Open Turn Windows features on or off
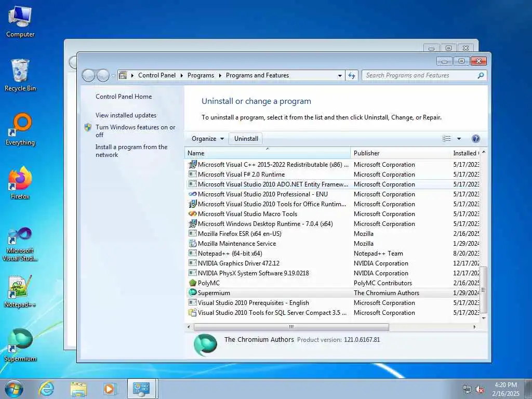Image resolution: width=532 pixels, height=399 pixels. pyautogui.click(x=135, y=131)
